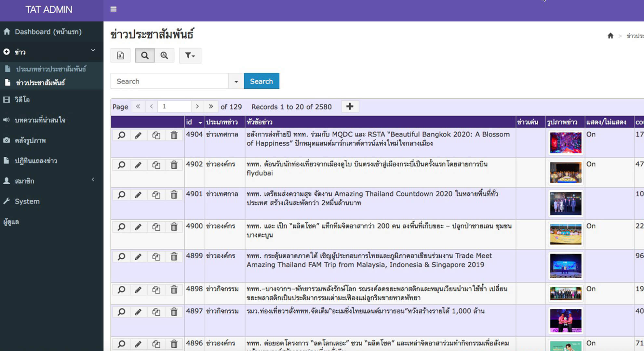Edit record 4904 pencil icon
Image resolution: width=644 pixels, height=351 pixels.
tap(138, 135)
